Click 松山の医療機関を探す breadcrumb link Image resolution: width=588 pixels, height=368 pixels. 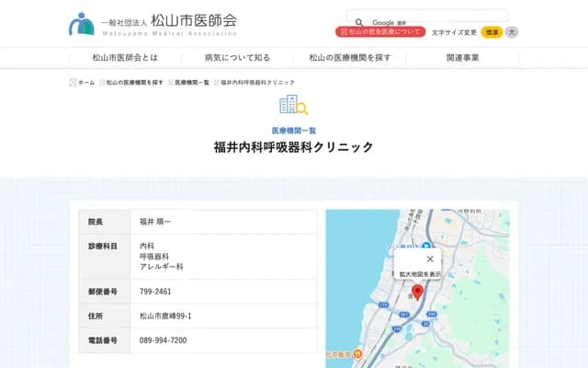[x=135, y=83]
